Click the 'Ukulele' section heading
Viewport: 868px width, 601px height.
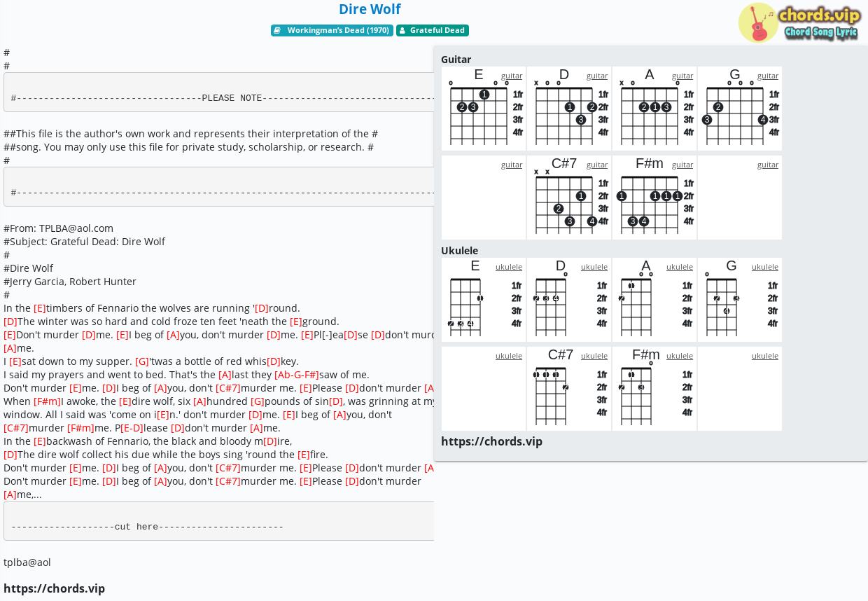(459, 251)
